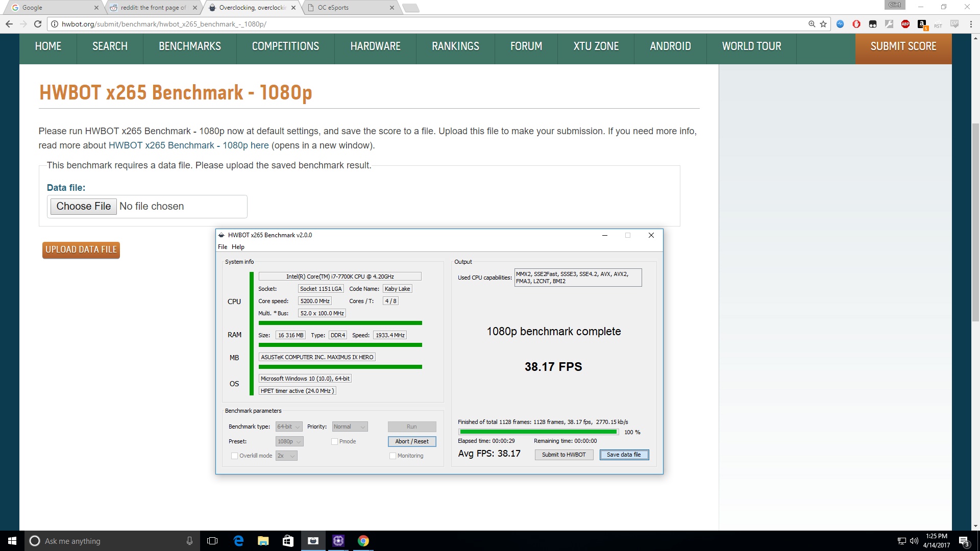Open the Amazon extension icon
This screenshot has height=551, width=980.
pos(922,24)
